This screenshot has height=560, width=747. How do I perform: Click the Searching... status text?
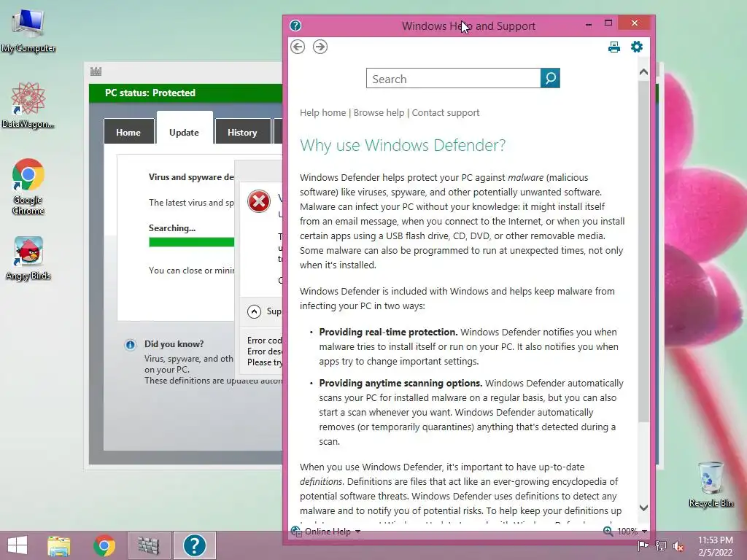[172, 228]
